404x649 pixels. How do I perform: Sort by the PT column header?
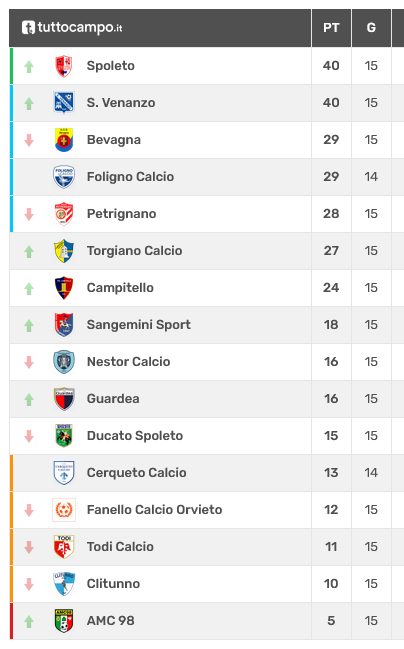[x=331, y=28]
